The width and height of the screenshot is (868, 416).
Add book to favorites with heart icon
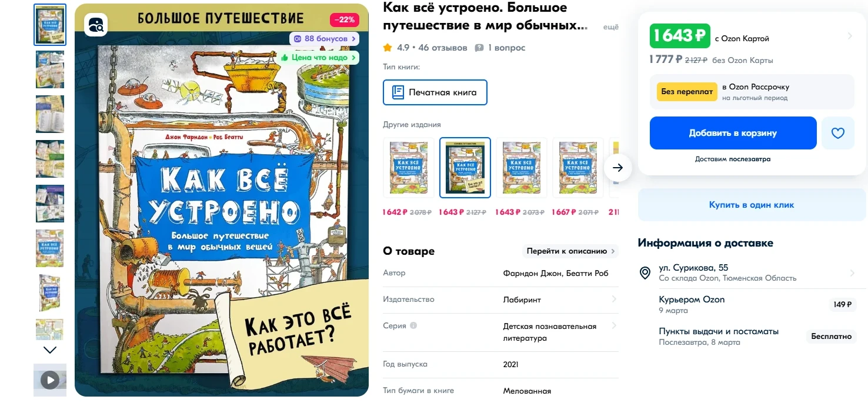point(838,133)
